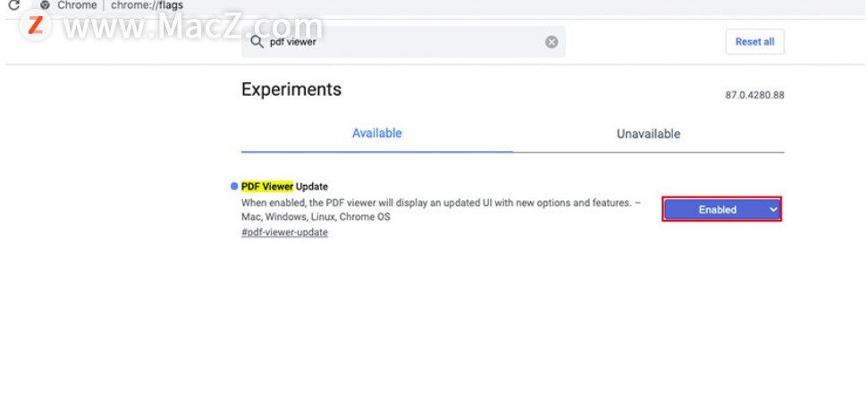Click the Experiments heading
The image size is (868, 418).
[291, 89]
